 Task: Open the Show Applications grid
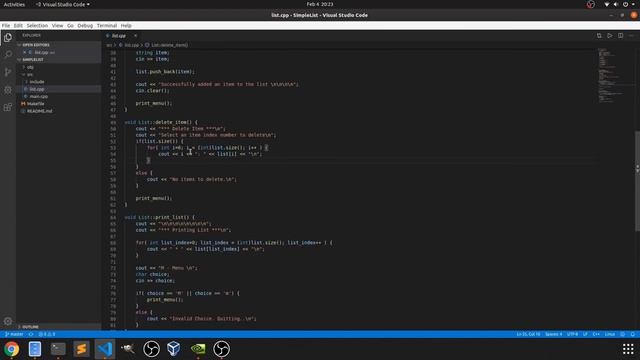click(x=628, y=349)
